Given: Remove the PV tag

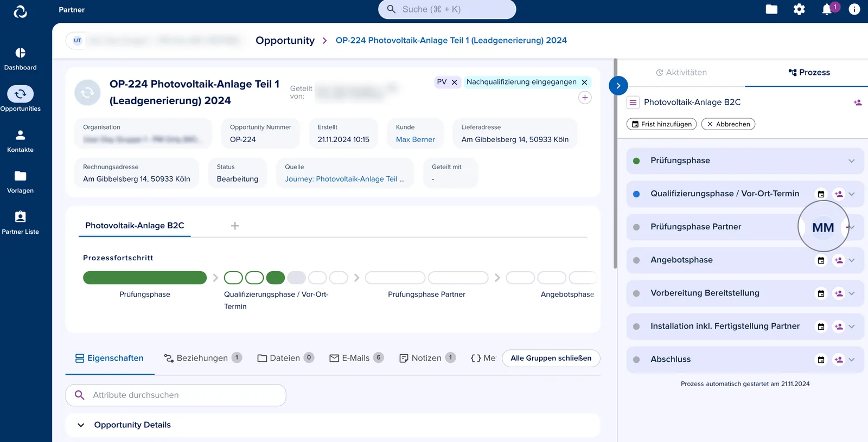Looking at the screenshot, I should point(455,82).
